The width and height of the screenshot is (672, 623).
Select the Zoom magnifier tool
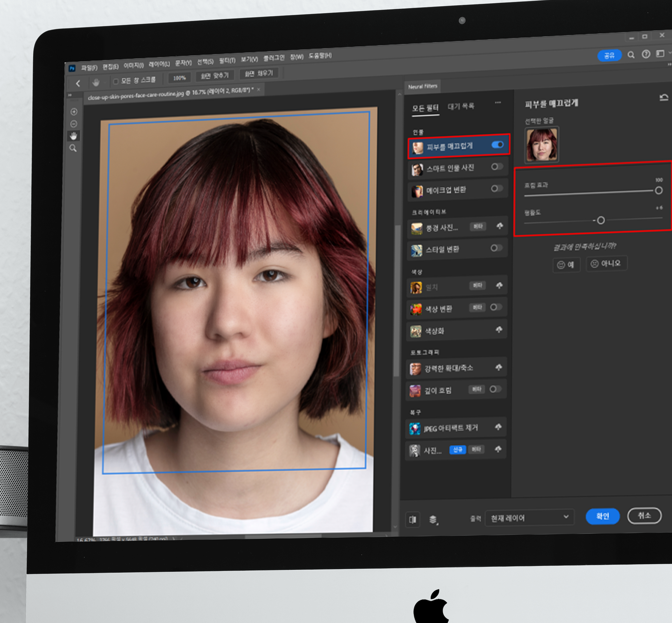[73, 148]
